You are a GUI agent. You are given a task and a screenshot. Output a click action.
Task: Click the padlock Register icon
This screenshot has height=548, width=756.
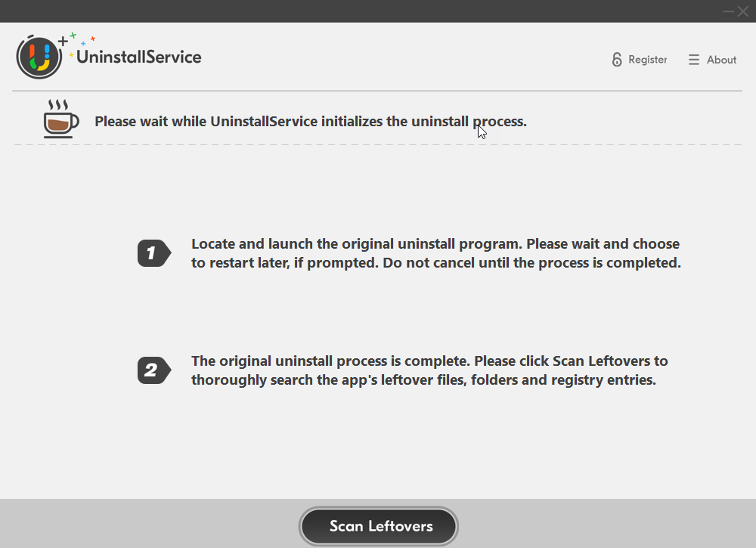tap(617, 59)
